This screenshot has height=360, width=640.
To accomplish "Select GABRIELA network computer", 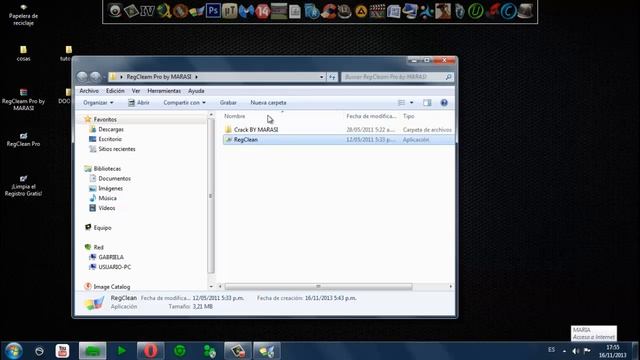I will (x=111, y=257).
